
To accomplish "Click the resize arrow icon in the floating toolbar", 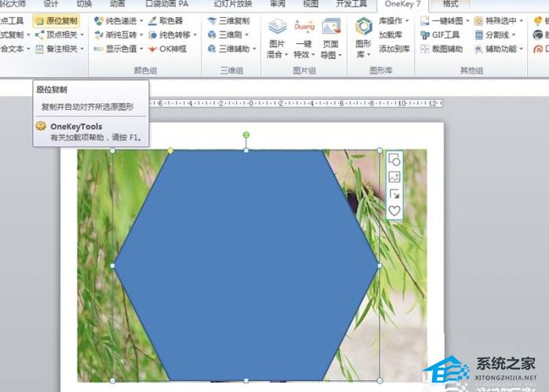I will 394,194.
